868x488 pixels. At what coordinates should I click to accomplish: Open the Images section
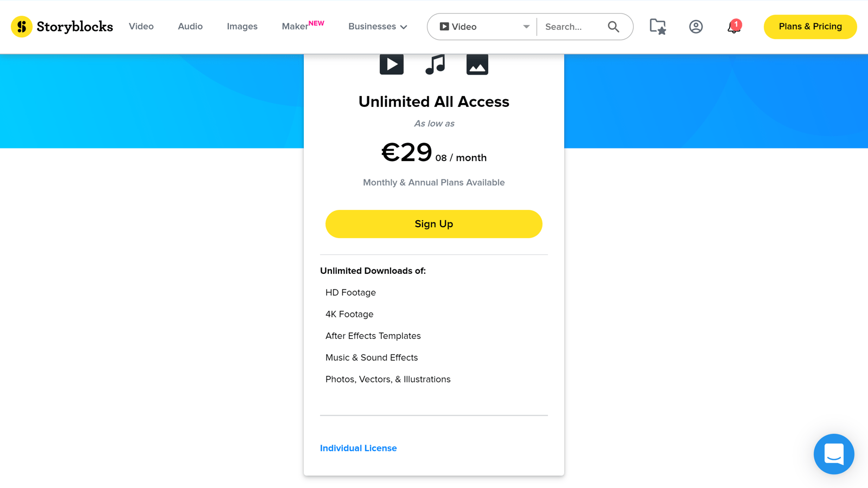click(x=242, y=26)
